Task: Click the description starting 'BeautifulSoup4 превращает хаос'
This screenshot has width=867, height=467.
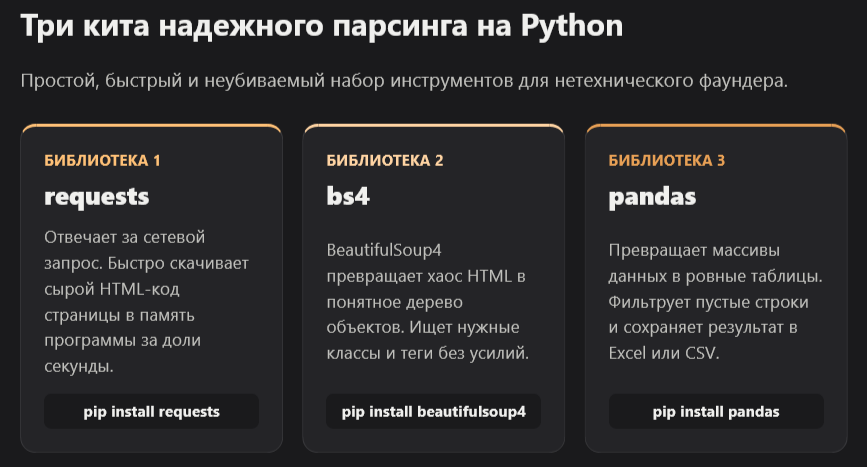Action: tap(427, 302)
